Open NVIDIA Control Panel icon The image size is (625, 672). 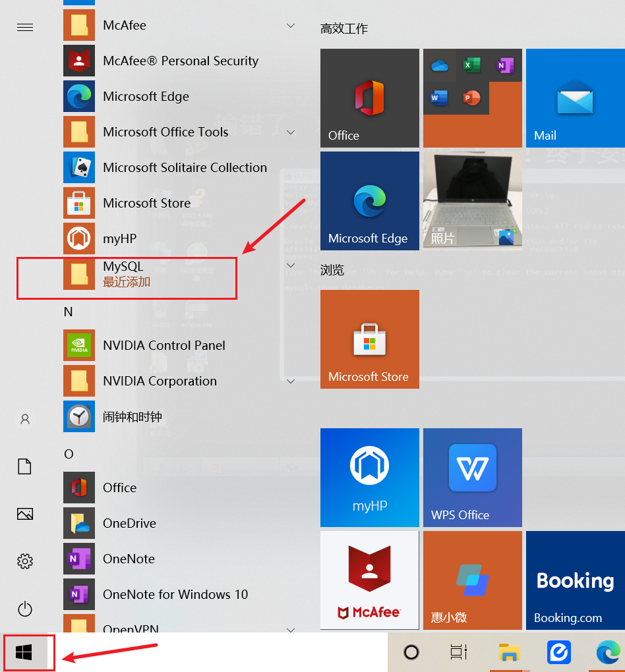[79, 345]
